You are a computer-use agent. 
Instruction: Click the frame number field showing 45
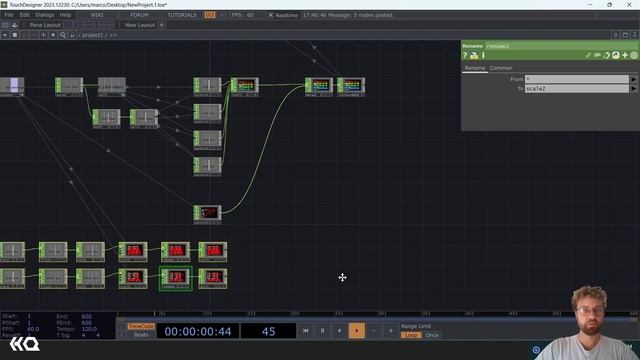coord(268,331)
